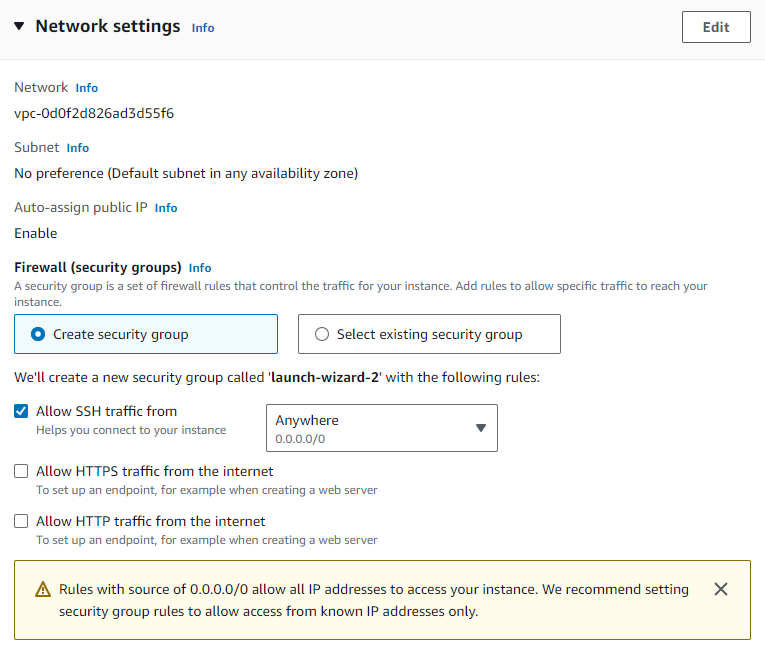Uncheck Allow SSH traffic from checkbox
765x646 pixels.
[21, 411]
